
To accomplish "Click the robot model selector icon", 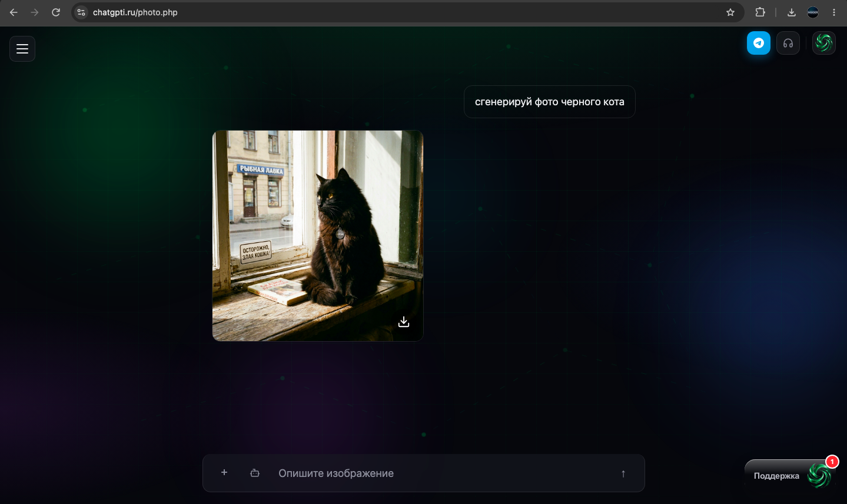I will pyautogui.click(x=255, y=473).
